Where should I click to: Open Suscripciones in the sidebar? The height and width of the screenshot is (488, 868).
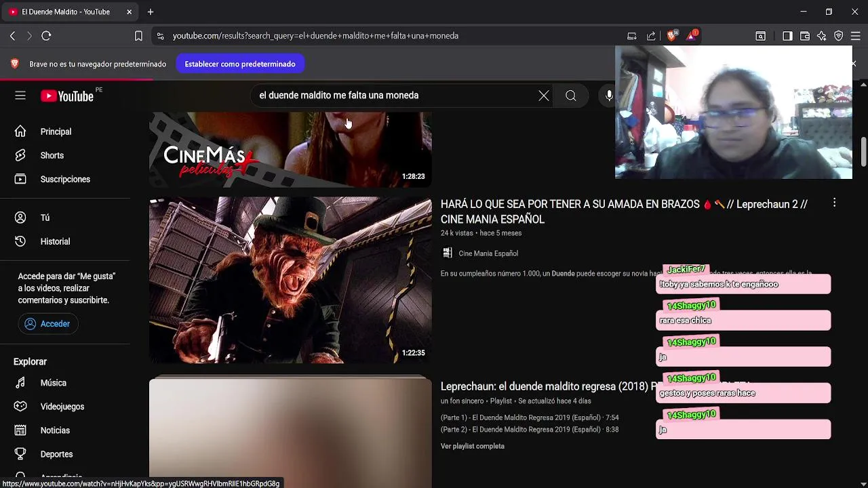[65, 179]
